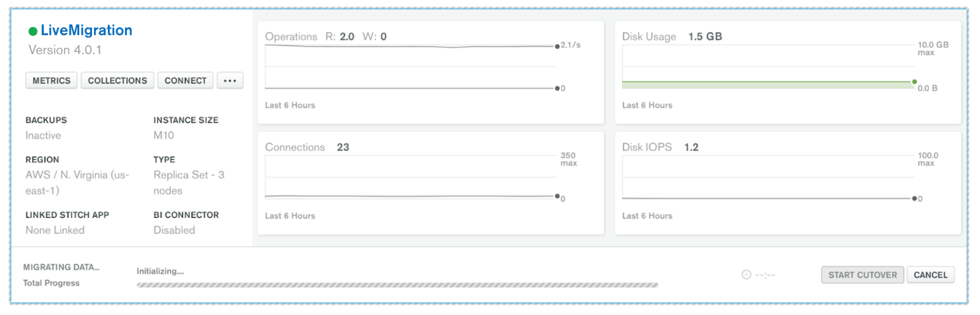
Task: Click the green cluster status dot
Action: pos(33,31)
